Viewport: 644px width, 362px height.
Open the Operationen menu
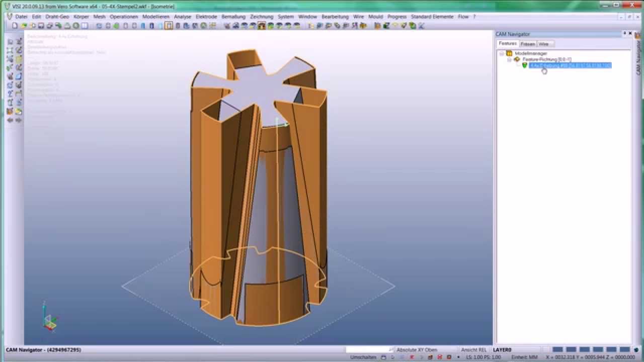coord(124,17)
